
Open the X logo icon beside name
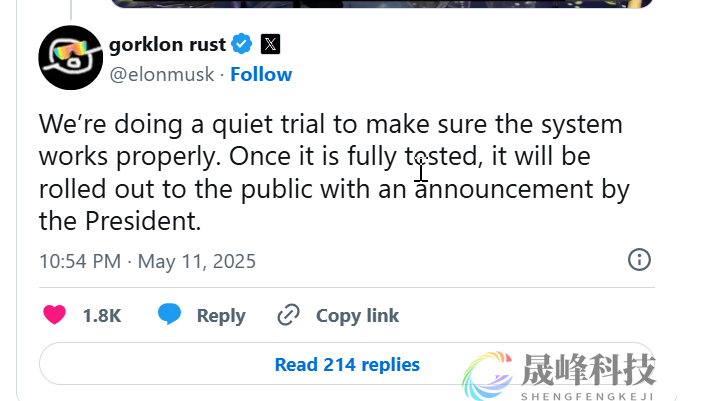point(270,44)
